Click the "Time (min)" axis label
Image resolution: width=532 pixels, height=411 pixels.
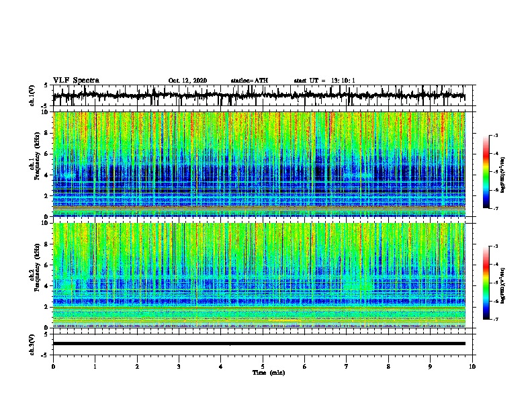(x=269, y=373)
